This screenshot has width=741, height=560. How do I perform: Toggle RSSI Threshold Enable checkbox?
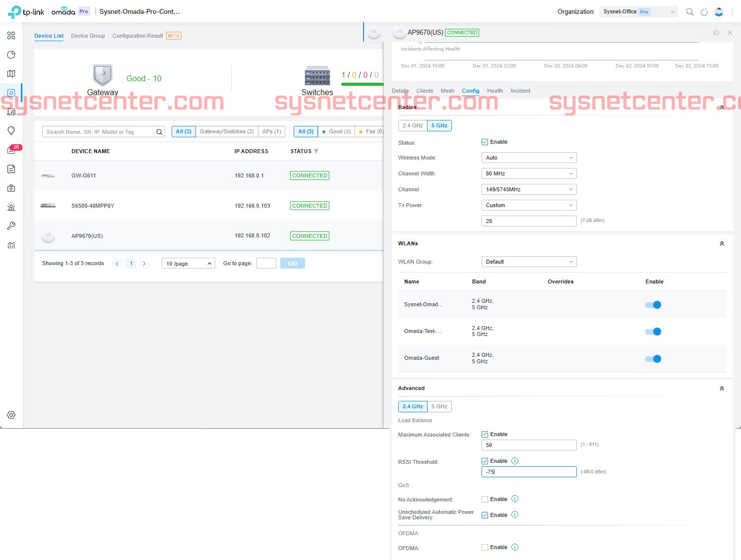tap(485, 461)
